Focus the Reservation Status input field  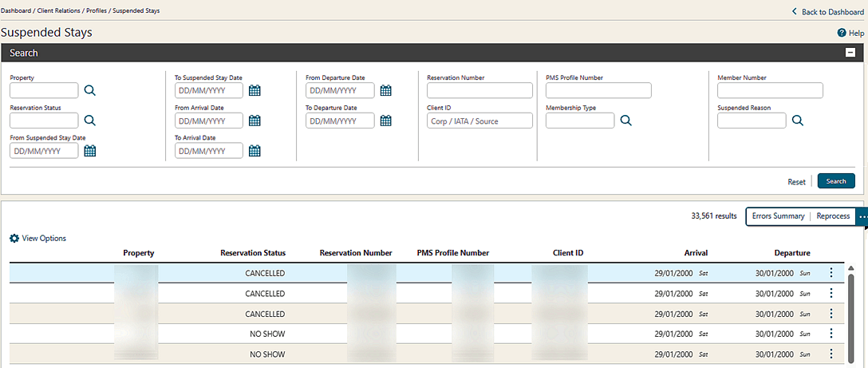coord(45,121)
